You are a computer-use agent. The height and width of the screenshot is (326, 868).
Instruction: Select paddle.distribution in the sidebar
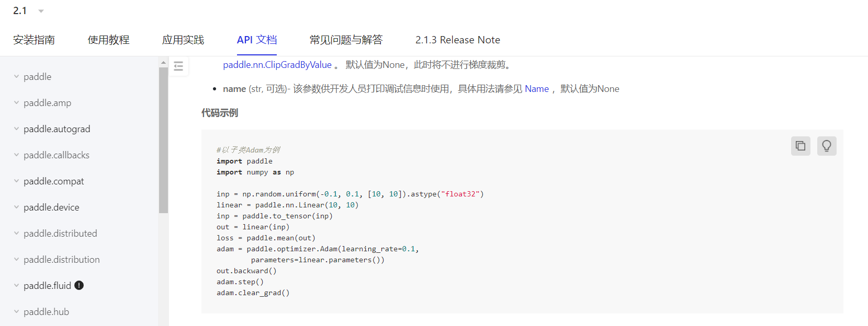click(x=62, y=260)
